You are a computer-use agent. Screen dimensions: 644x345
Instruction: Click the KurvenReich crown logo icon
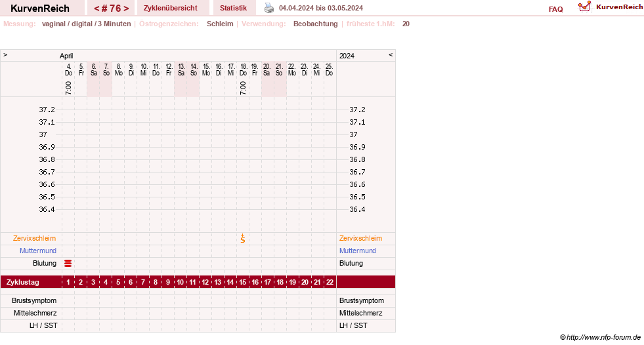tap(584, 7)
